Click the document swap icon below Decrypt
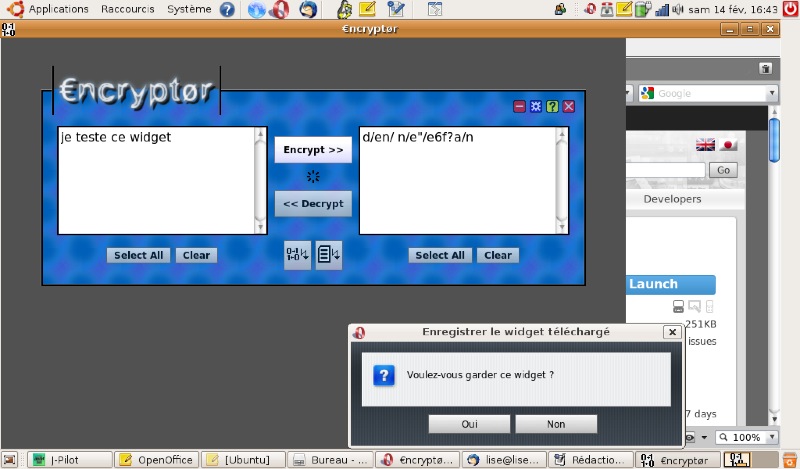 click(329, 255)
